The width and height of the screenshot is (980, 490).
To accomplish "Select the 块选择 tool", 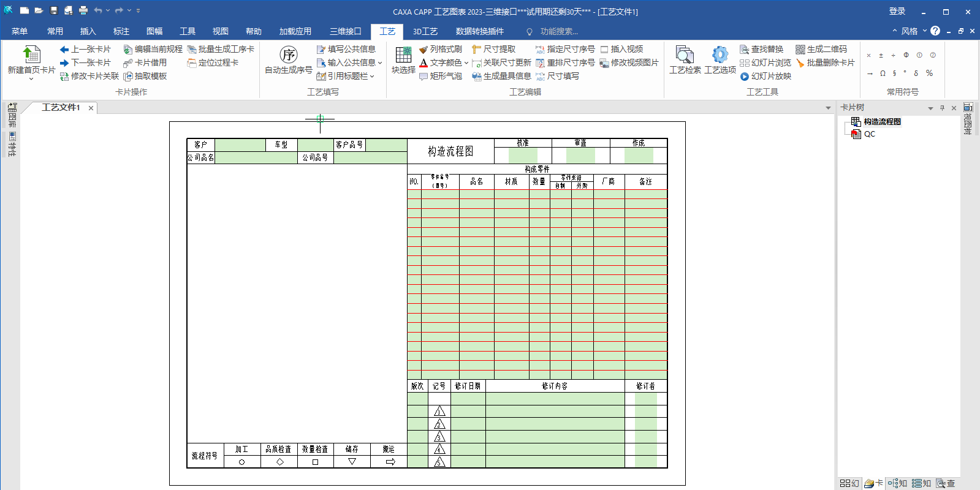I will coord(403,55).
